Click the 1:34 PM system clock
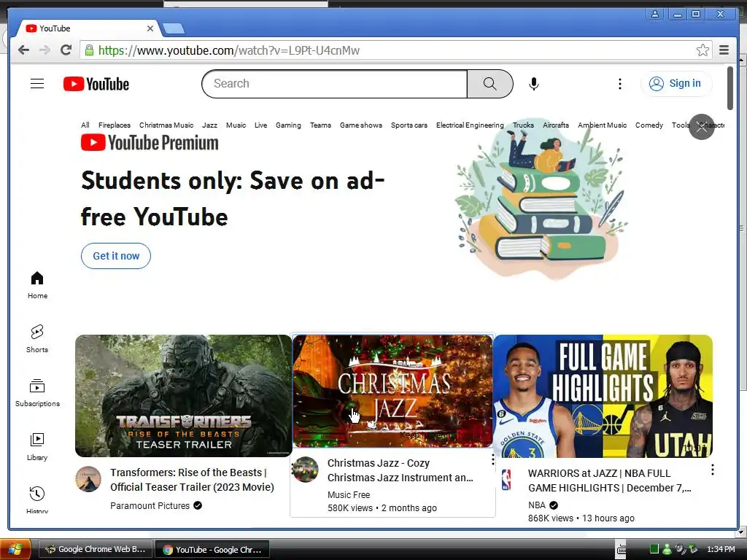This screenshot has height=560, width=747. pos(721,550)
